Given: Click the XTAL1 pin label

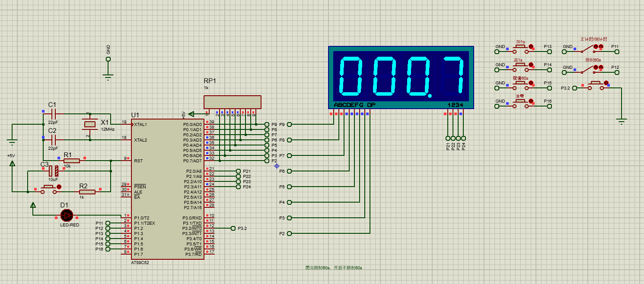Looking at the screenshot, I should 140,125.
